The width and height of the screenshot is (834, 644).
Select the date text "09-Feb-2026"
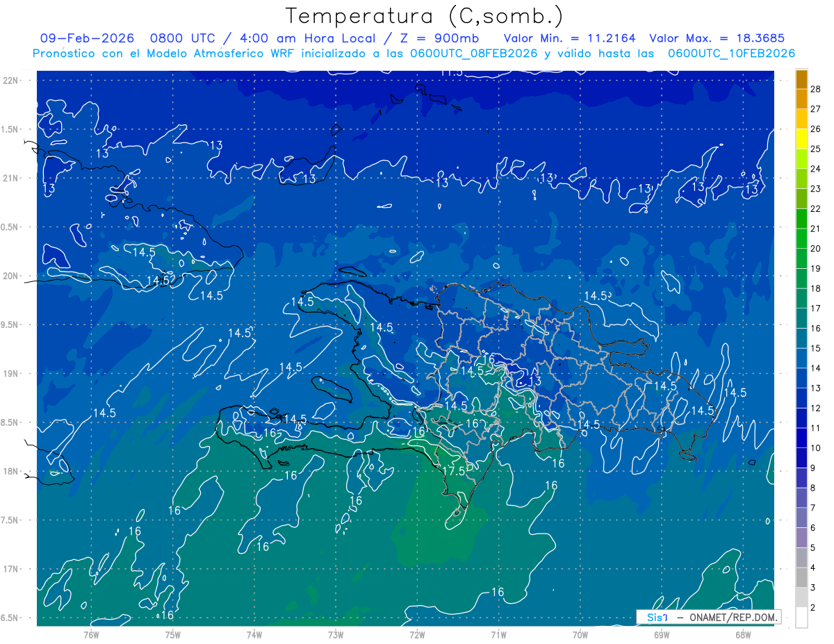(x=88, y=38)
